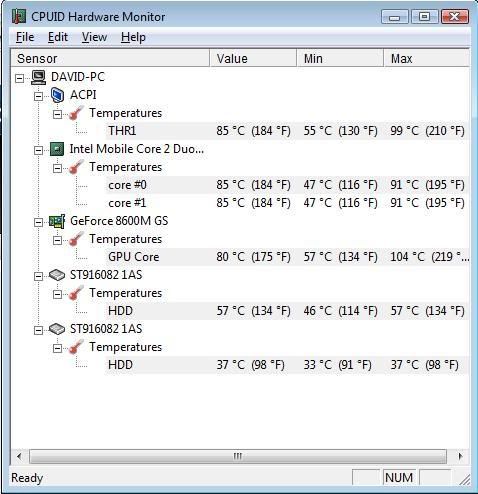The height and width of the screenshot is (494, 478).
Task: Click the first ST916082 1AS hard drive icon
Action: click(x=57, y=275)
